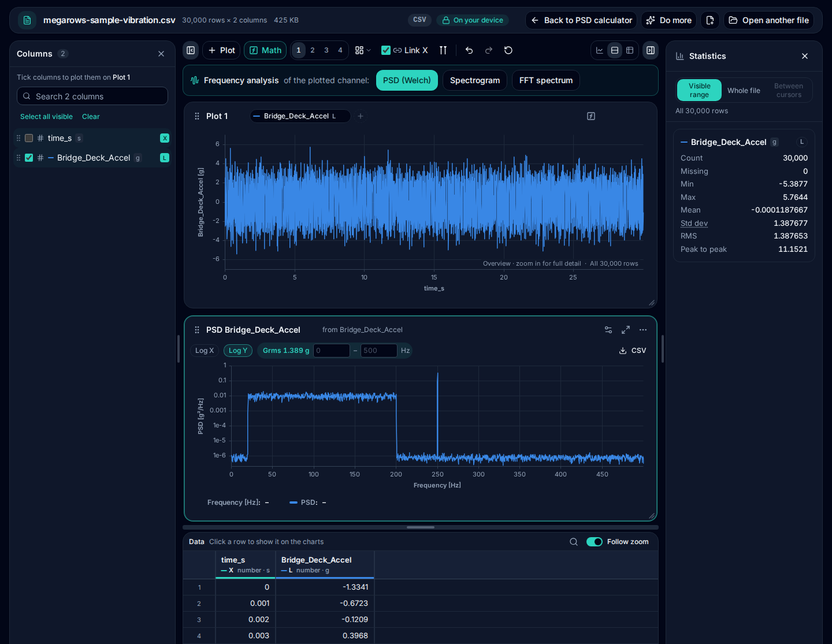832x644 pixels.
Task: Open Bridge_Deck_Accel channel chip in Plot 1
Action: coord(300,116)
